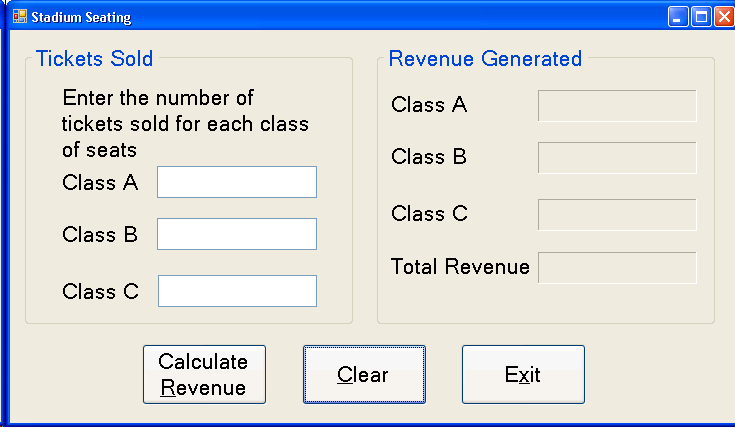
Task: Click Class B label in Revenue Generated
Action: point(429,157)
